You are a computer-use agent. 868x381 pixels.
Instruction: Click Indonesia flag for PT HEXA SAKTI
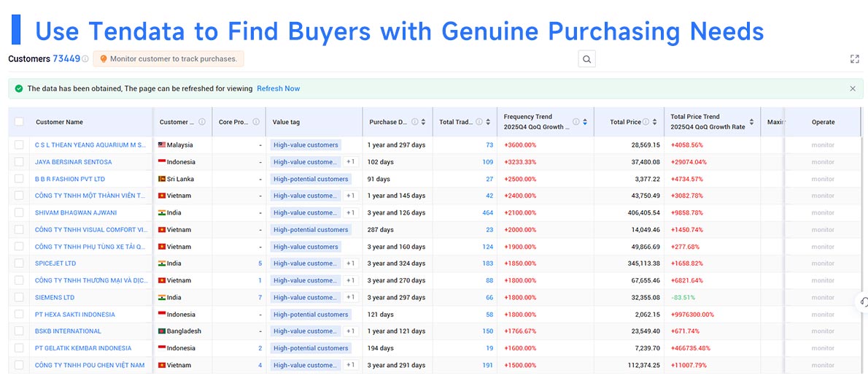162,315
